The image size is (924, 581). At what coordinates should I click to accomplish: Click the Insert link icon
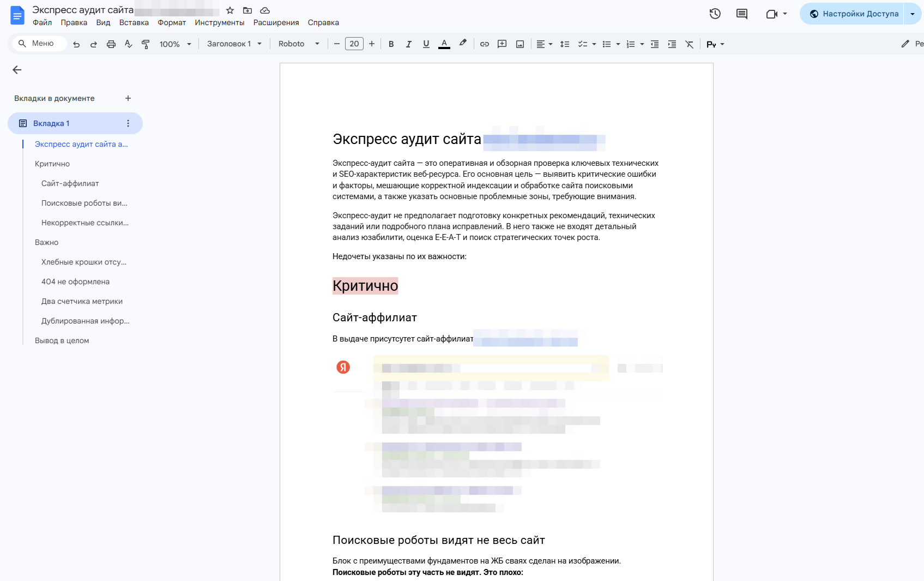click(485, 44)
